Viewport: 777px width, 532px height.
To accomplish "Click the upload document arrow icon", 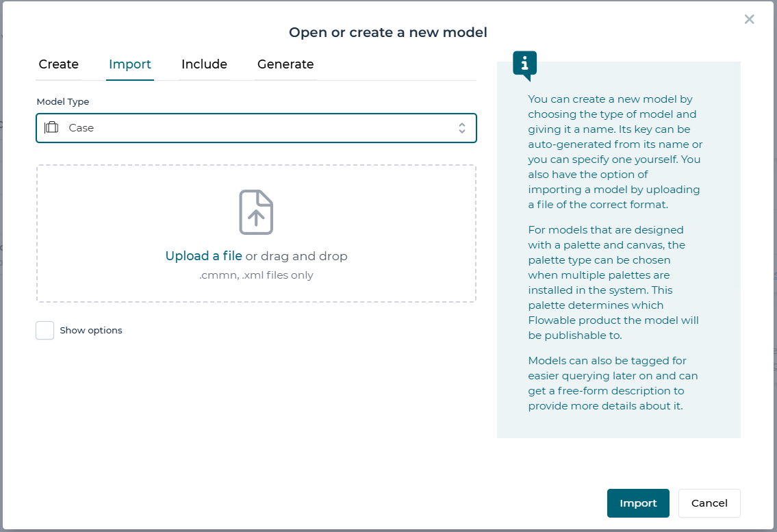I will [x=256, y=212].
